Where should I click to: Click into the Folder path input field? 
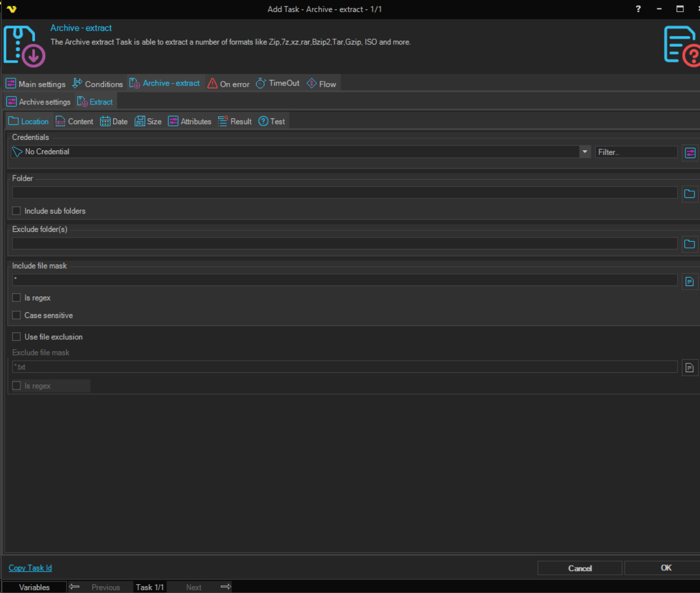point(344,193)
